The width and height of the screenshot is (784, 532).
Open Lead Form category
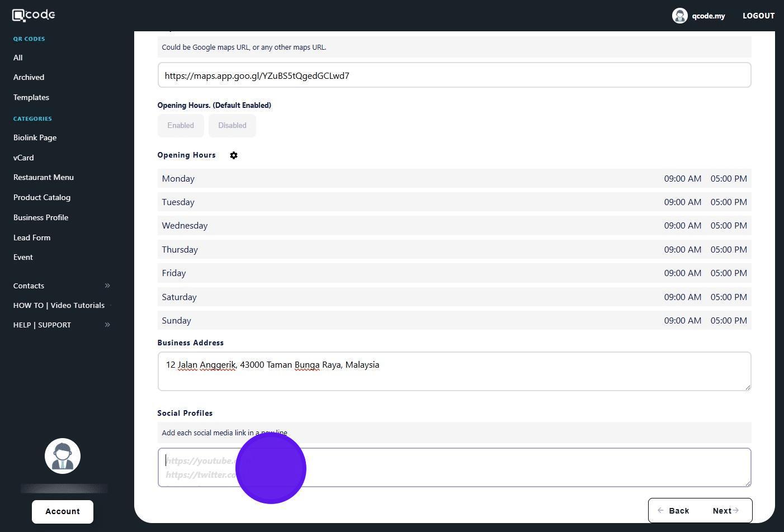click(x=32, y=237)
